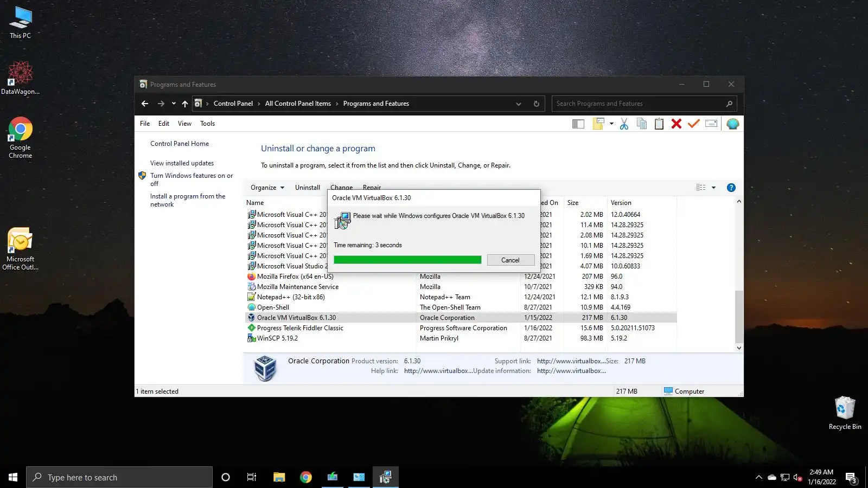Image resolution: width=868 pixels, height=488 pixels.
Task: Click the DataWagon desktop shortcut
Action: 21,78
